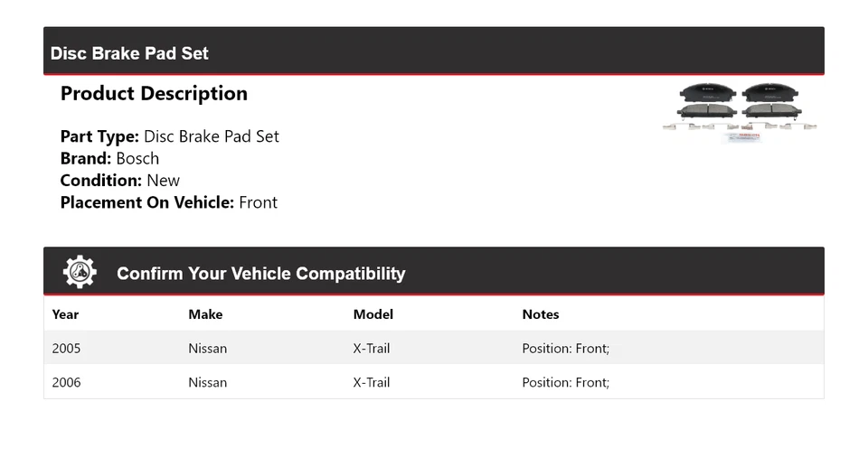Click Position: Front note in 2005 row
The width and height of the screenshot is (868, 467).
[566, 348]
